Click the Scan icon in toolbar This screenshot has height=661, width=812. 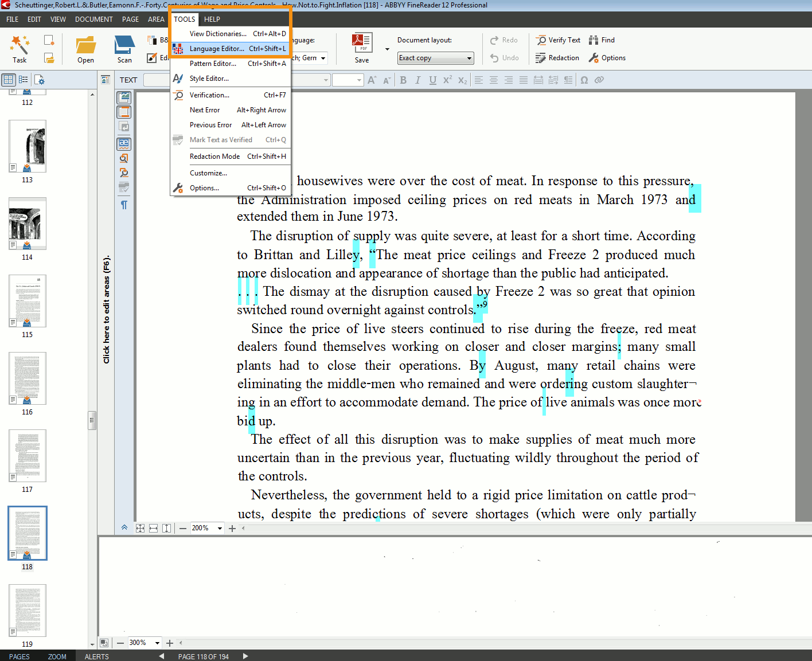124,45
